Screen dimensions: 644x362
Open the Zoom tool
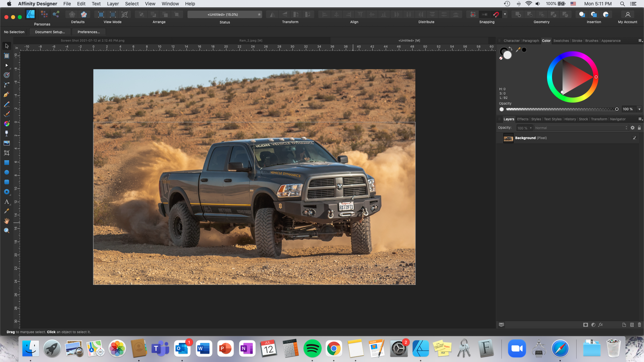tap(6, 230)
